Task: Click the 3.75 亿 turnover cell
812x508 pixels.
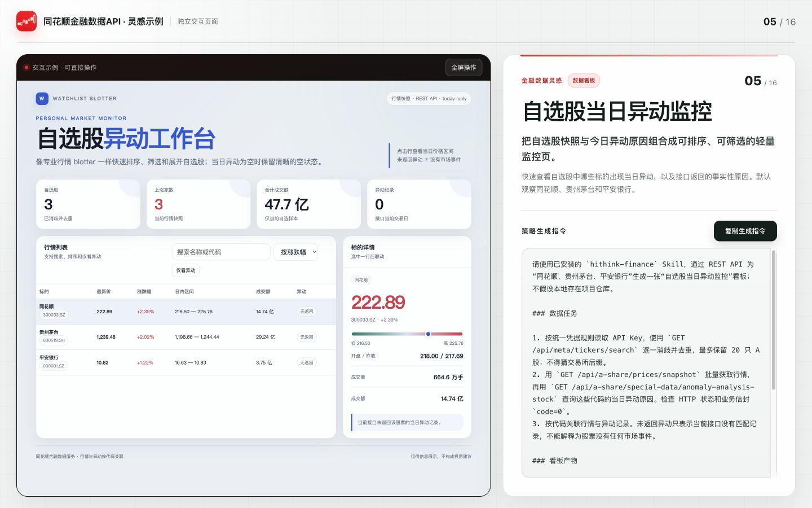Action: tap(264, 362)
